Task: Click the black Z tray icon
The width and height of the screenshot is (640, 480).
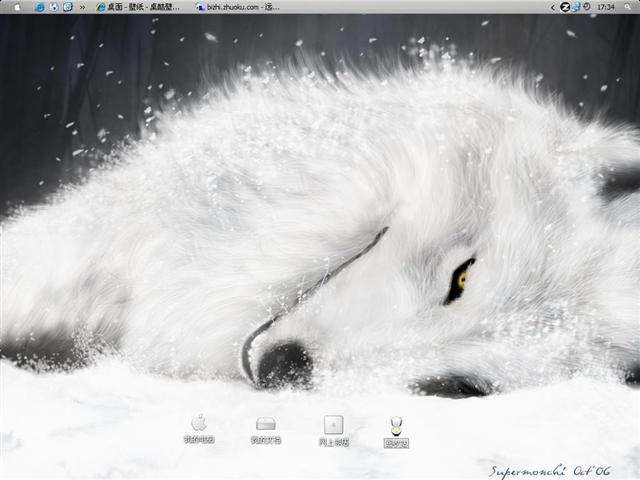Action: tap(565, 6)
